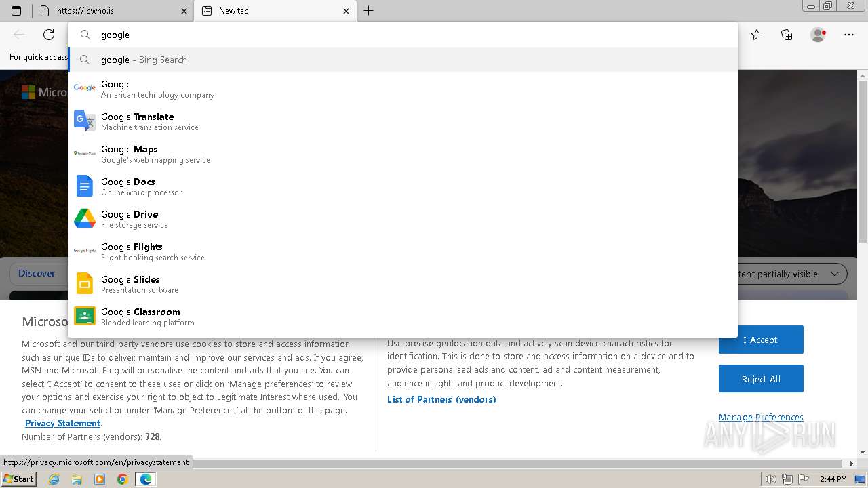Open the Privacy Statement link

(62, 424)
